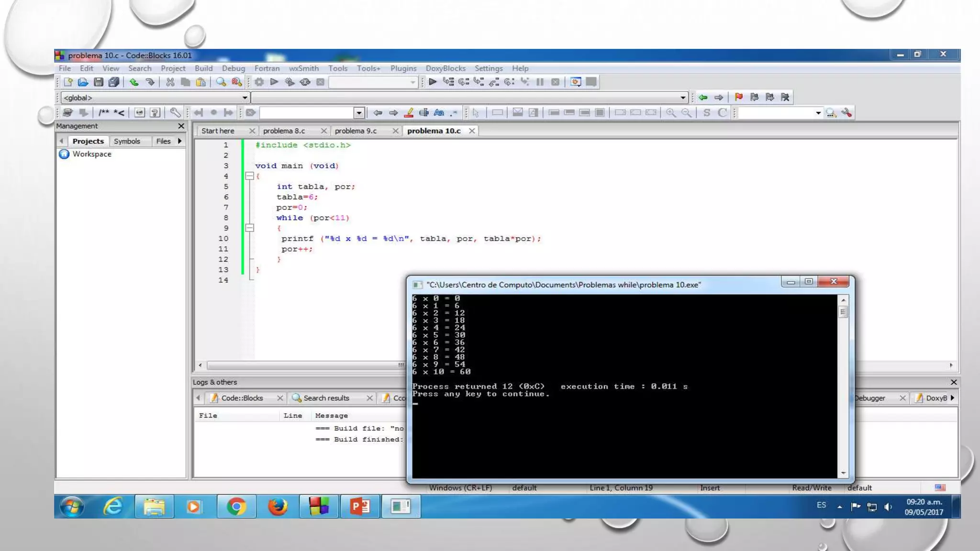Open Firefox from the taskbar
Screen dimensions: 980x551
pyautogui.click(x=277, y=507)
